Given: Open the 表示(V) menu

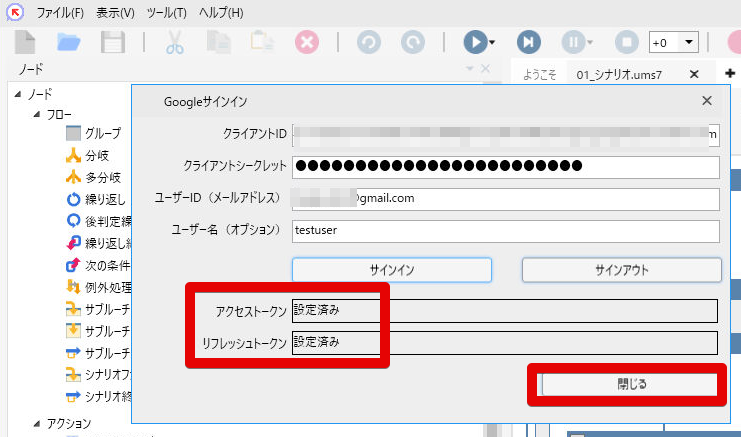Looking at the screenshot, I should click(115, 13).
